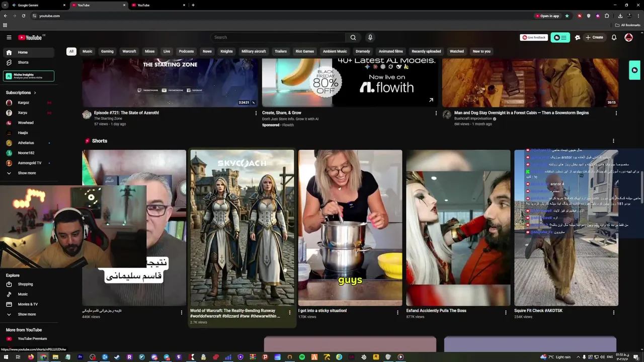Image resolution: width=644 pixels, height=362 pixels.
Task: Click the address bar showing youtube.com
Action: click(x=282, y=16)
